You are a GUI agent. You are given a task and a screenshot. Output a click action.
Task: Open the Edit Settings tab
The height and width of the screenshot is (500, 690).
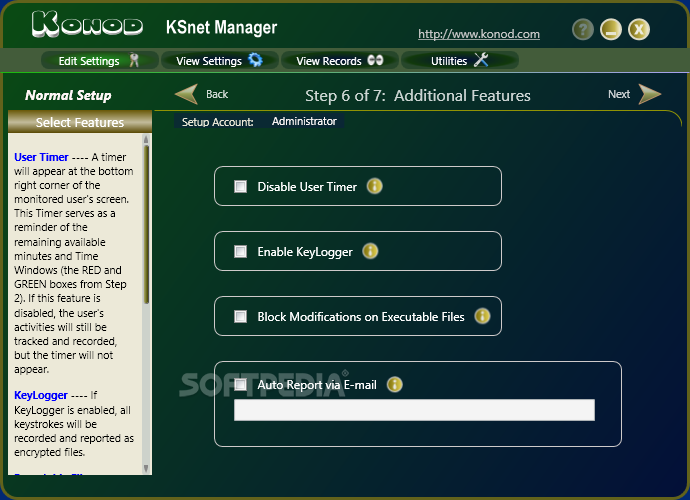tap(99, 60)
